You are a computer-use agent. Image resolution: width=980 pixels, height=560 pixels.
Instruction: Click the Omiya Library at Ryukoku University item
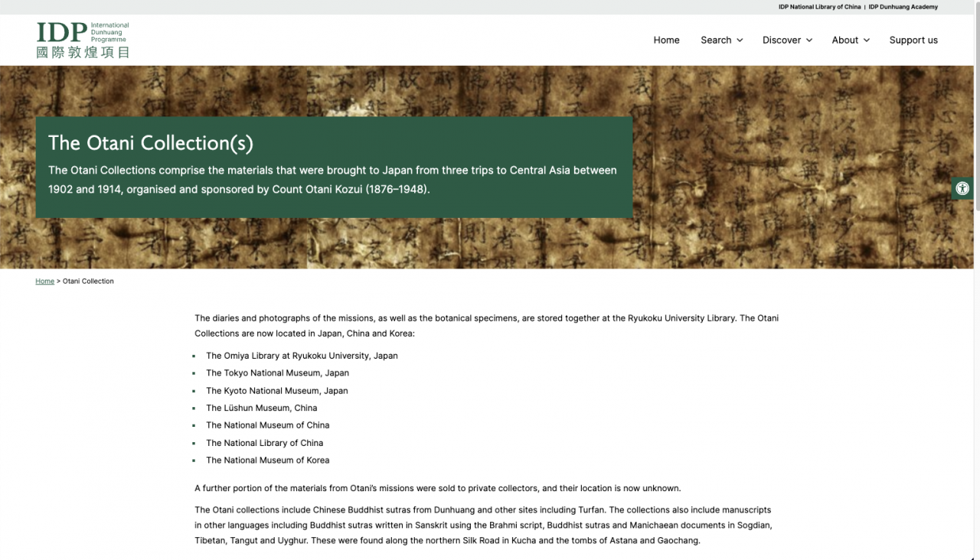click(x=302, y=356)
